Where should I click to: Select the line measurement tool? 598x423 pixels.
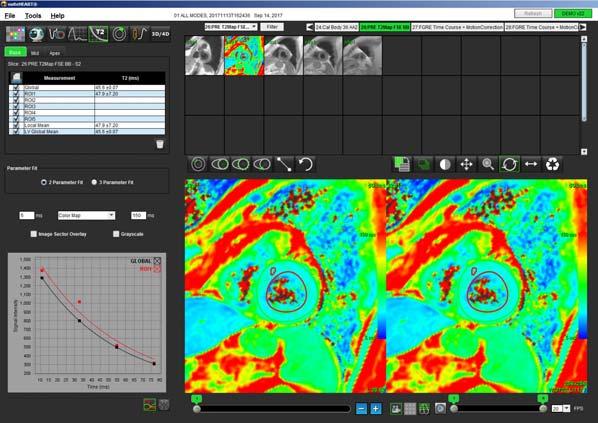[x=284, y=164]
